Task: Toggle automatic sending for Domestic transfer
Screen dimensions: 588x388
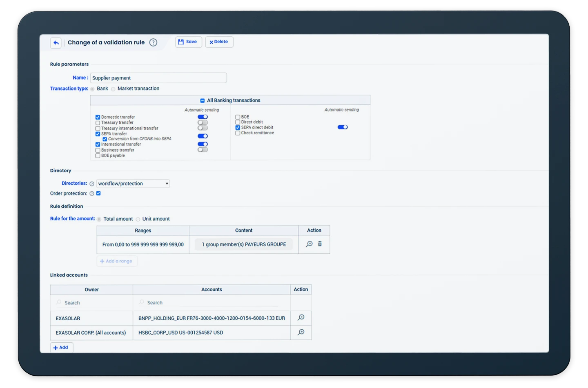Action: click(203, 117)
